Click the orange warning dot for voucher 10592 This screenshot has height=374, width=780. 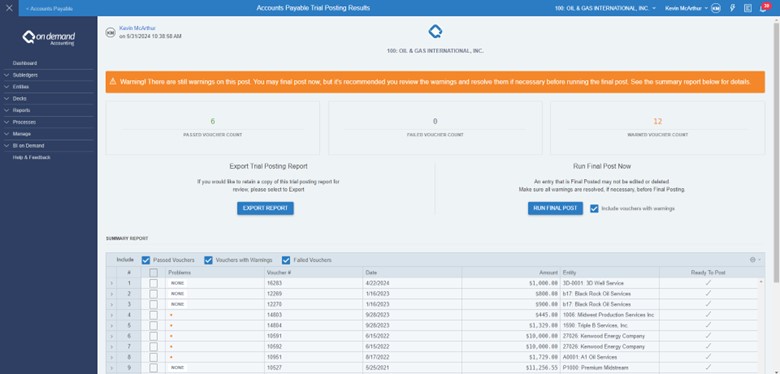171,347
